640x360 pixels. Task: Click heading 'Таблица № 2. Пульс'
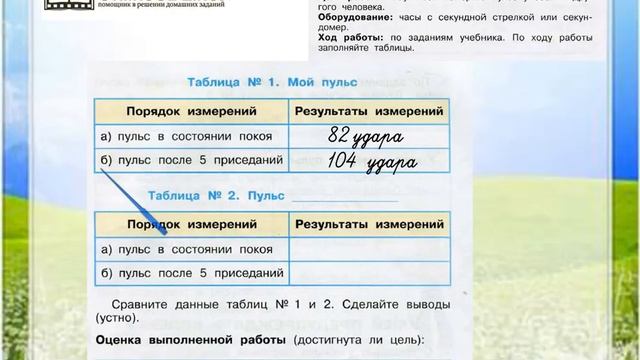pyautogui.click(x=216, y=196)
